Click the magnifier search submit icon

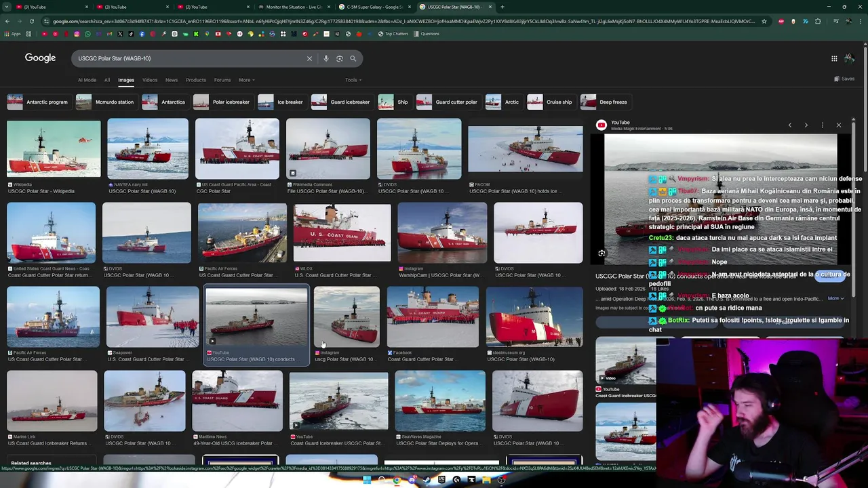point(353,58)
